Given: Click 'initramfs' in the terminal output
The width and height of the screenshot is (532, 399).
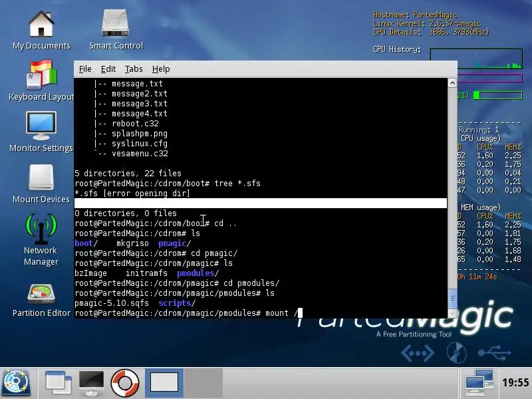Looking at the screenshot, I should 146,273.
